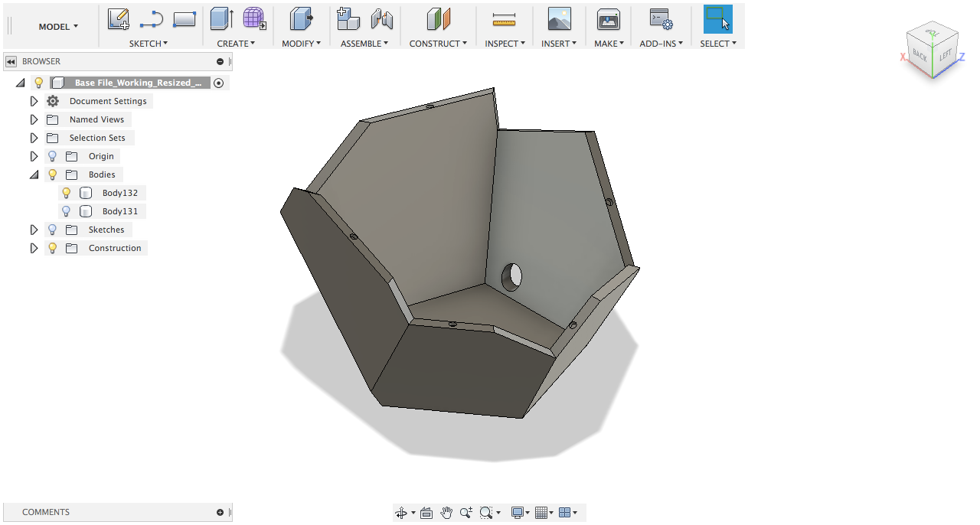Click the Joint assemble icon
Viewport: 980px width, 525px height.
(381, 18)
